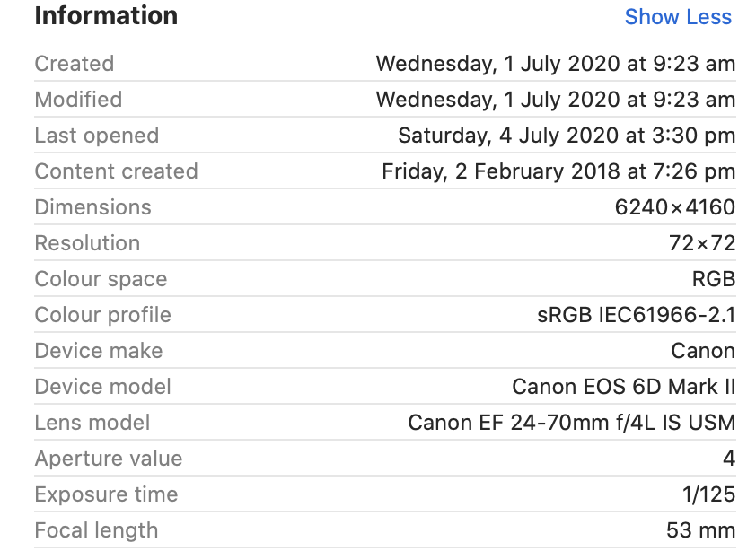This screenshot has height=551, width=756.
Task: Select the Modified date value
Action: 555,100
